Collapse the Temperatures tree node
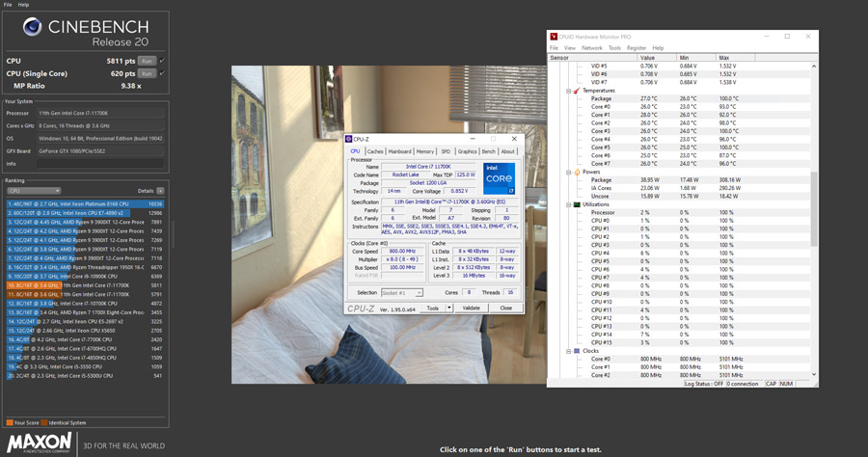868x457 pixels. (568, 91)
